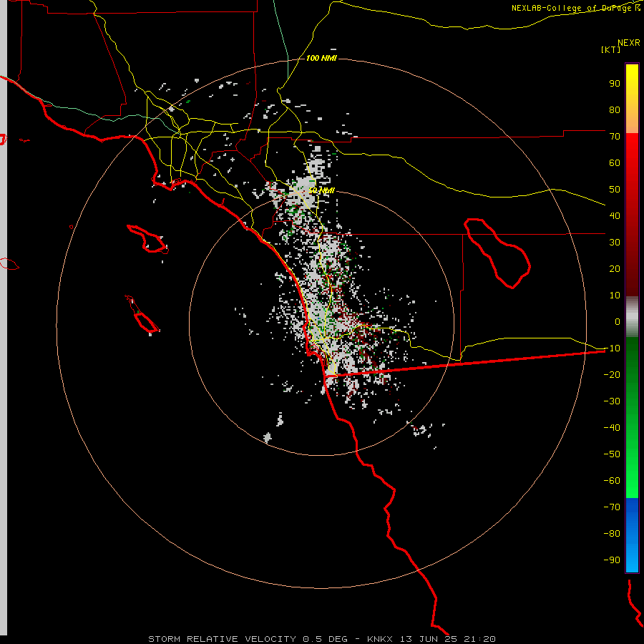Click the "[KT]" units label above color bar
This screenshot has width=644, height=644.
pos(611,49)
